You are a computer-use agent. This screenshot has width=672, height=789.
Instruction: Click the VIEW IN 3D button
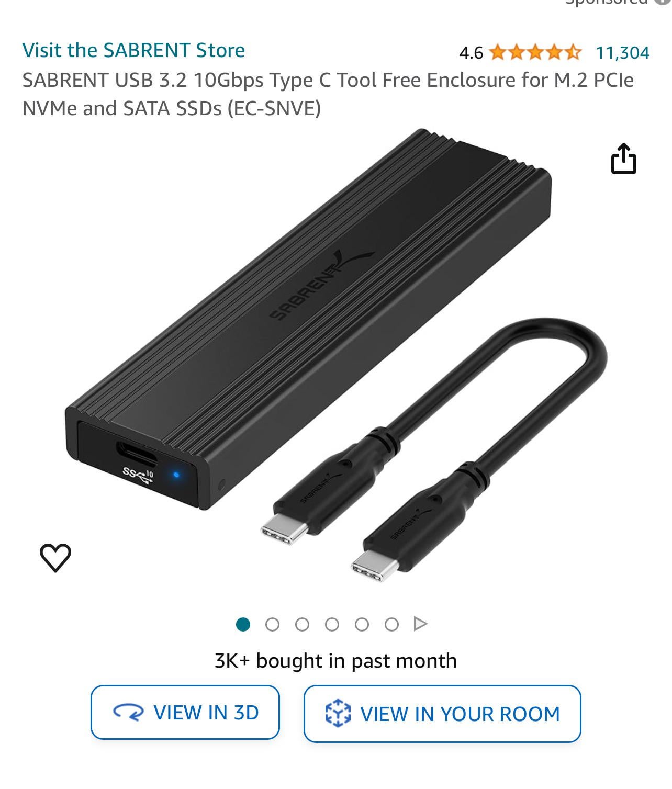pyautogui.click(x=185, y=712)
